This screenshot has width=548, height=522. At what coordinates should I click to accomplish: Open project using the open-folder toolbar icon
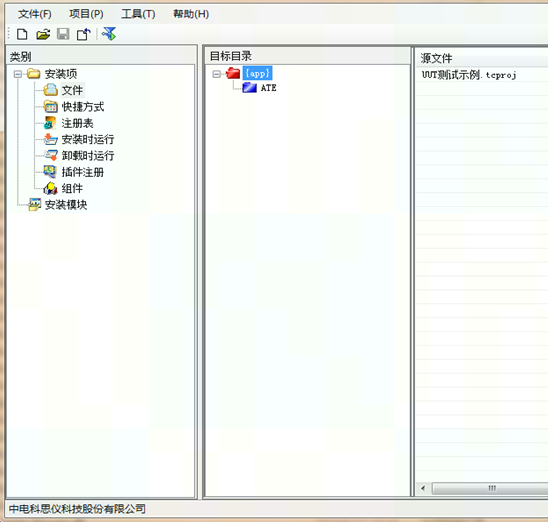[x=43, y=34]
